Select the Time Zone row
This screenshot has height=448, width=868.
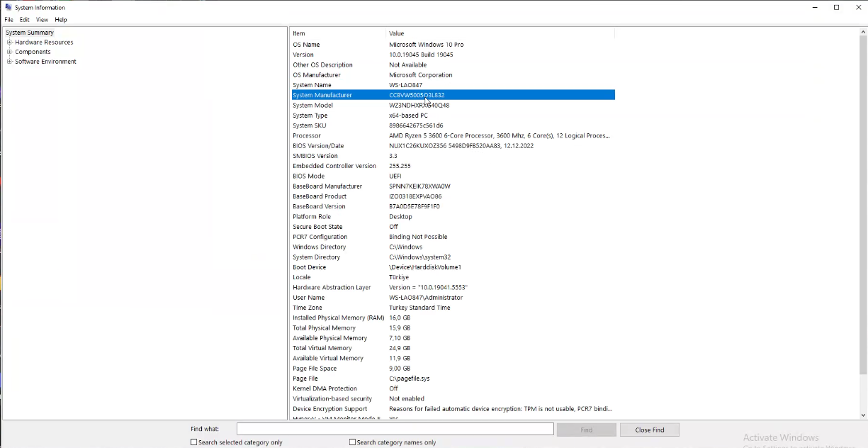pyautogui.click(x=453, y=308)
